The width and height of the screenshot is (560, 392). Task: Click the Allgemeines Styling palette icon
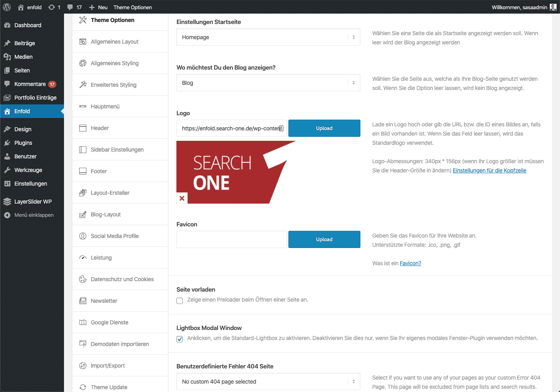coord(83,63)
